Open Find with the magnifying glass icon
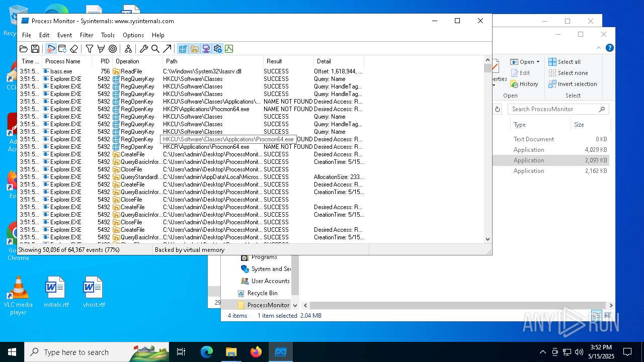Image resolution: width=644 pixels, height=362 pixels. [155, 49]
